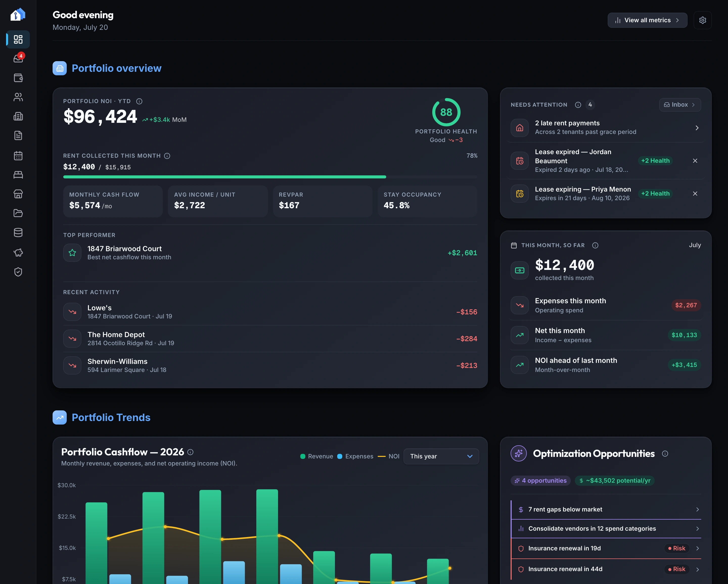Open the database icon in sidebar
The image size is (728, 584).
click(18, 232)
